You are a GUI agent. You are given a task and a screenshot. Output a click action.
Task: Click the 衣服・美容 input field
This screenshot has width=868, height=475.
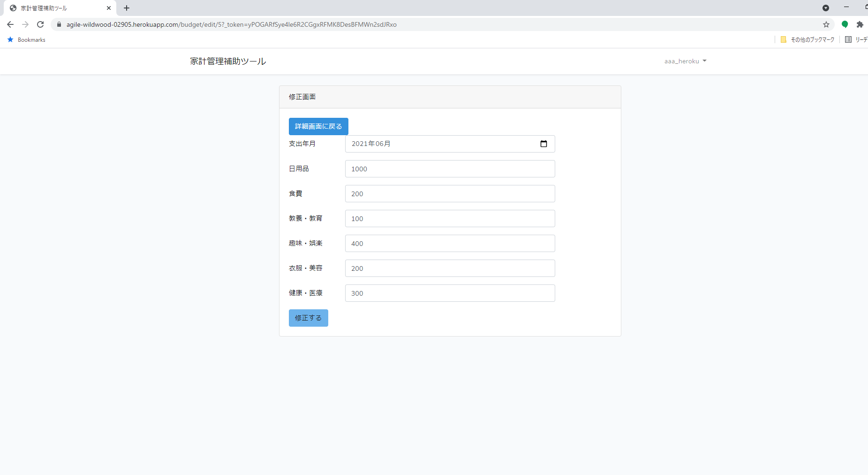(450, 268)
